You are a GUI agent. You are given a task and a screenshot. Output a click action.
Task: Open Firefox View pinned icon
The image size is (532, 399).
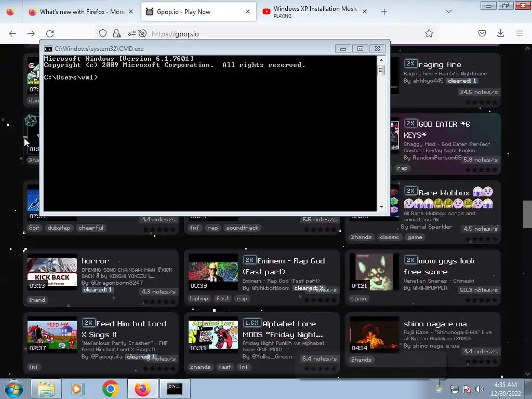pos(10,11)
